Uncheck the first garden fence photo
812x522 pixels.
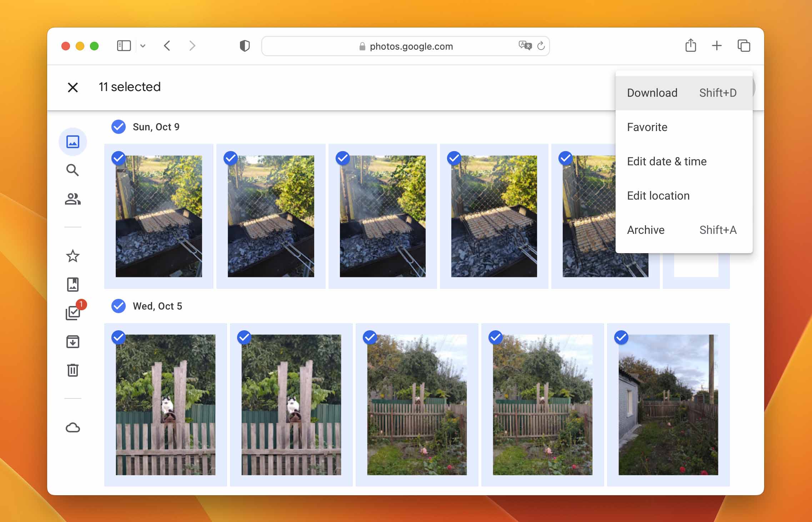370,337
